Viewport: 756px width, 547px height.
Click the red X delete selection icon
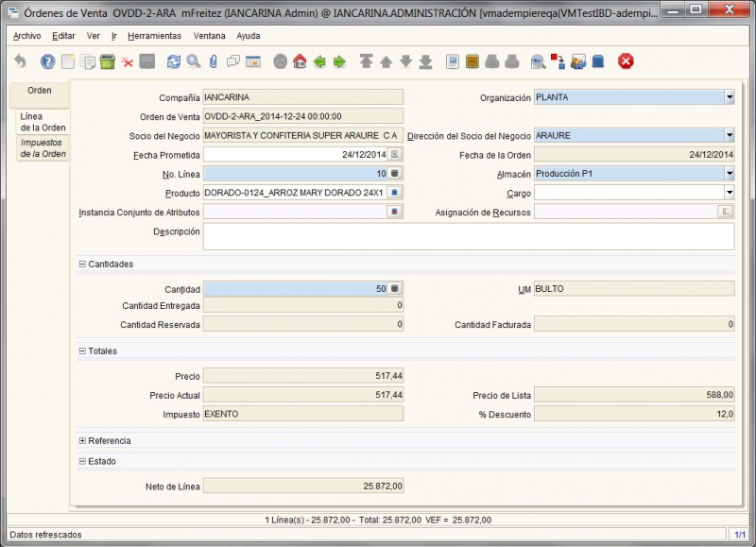(128, 61)
